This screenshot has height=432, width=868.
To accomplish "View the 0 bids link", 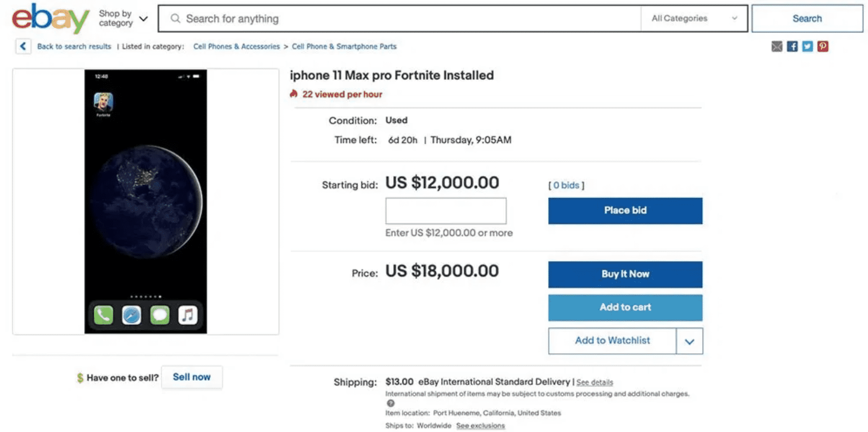I will coord(566,185).
